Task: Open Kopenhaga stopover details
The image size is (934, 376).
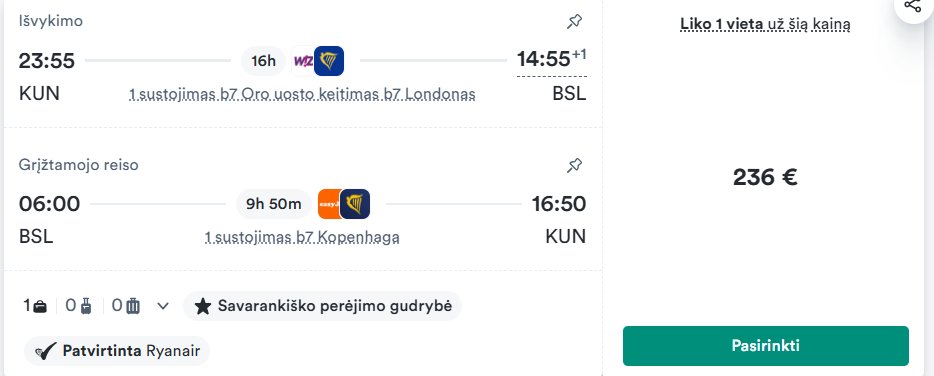Action: [x=302, y=238]
